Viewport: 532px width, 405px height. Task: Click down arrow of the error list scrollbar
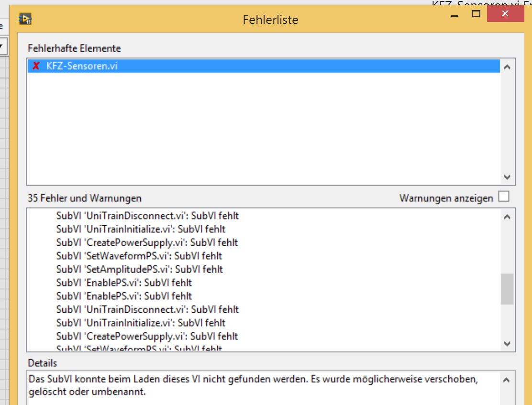click(x=507, y=344)
